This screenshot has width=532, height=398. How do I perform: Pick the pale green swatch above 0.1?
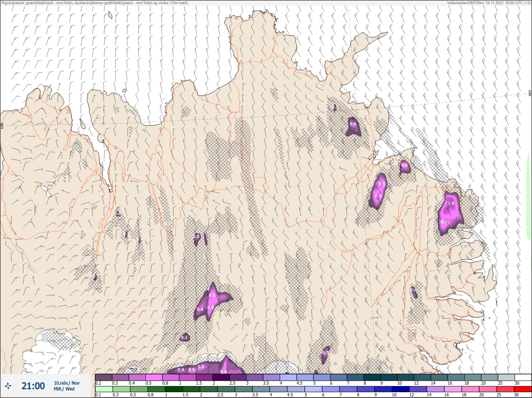pyautogui.click(x=104, y=389)
